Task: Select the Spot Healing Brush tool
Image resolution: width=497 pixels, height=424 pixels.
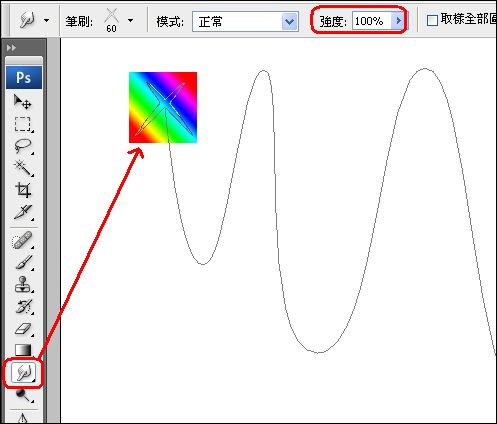Action: click(x=23, y=241)
